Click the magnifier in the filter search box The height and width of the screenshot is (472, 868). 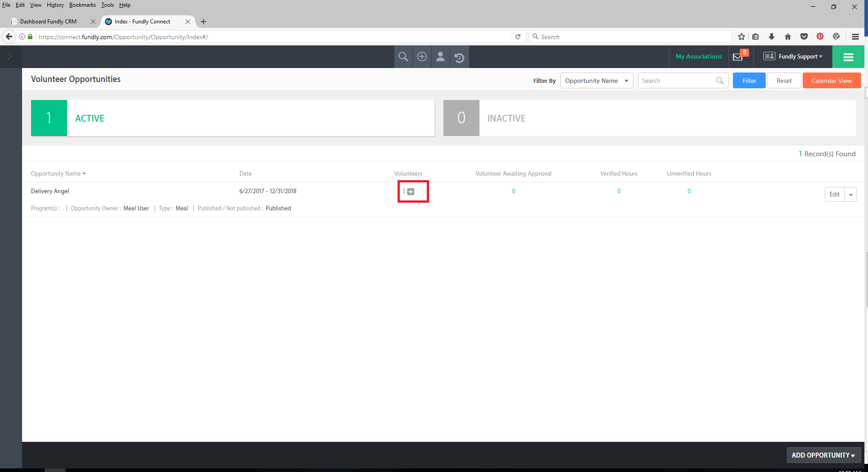tap(719, 81)
